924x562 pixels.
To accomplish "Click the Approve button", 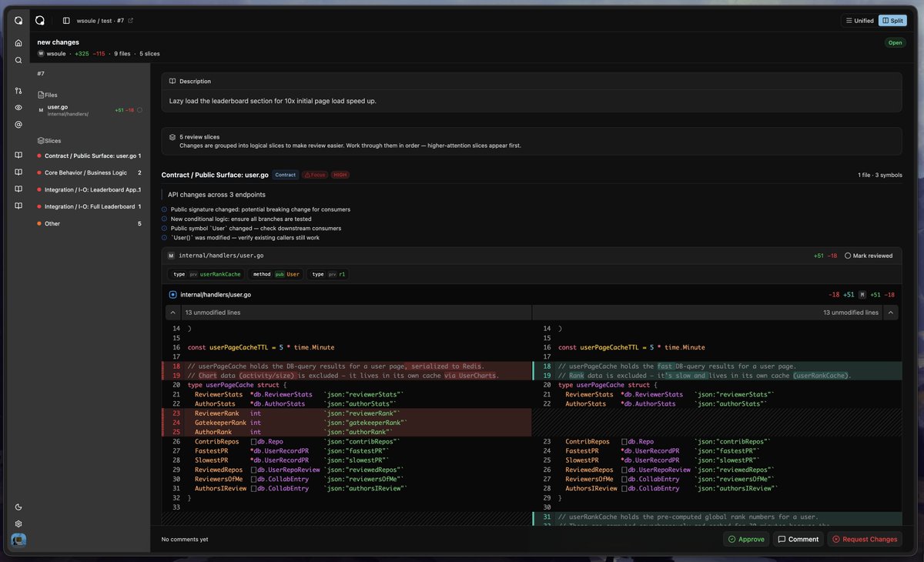I will point(746,539).
